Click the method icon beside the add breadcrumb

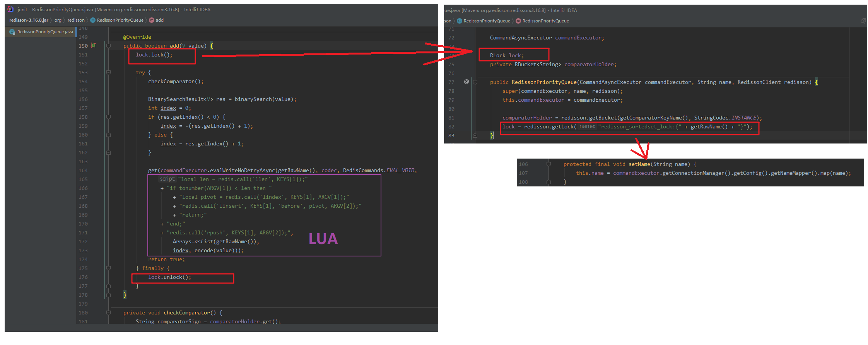(152, 20)
